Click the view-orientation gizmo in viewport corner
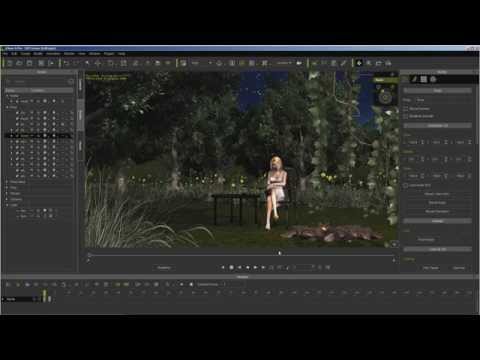 click(x=386, y=97)
